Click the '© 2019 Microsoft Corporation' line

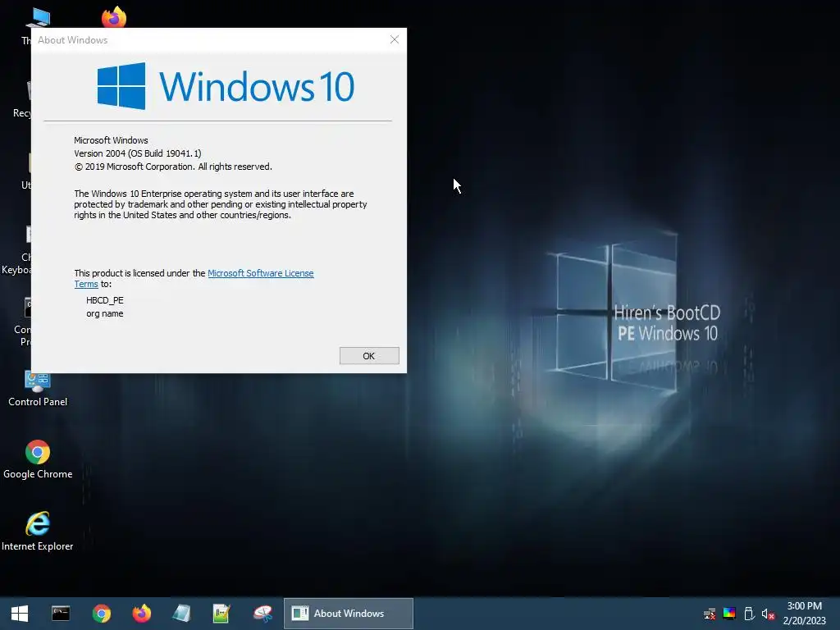[x=173, y=167]
